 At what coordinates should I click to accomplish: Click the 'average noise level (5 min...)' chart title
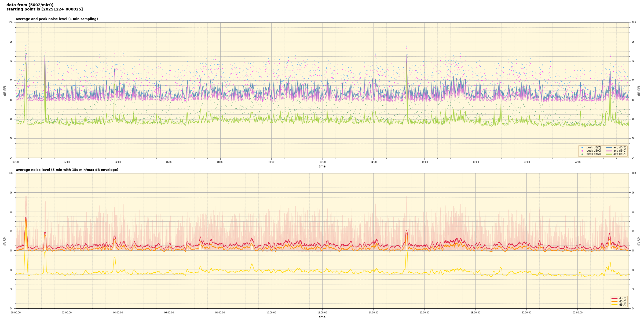[x=67, y=170]
